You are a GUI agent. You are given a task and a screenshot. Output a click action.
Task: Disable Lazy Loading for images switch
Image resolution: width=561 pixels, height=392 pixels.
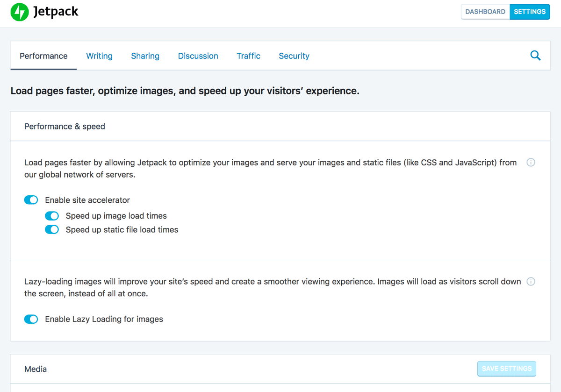31,320
